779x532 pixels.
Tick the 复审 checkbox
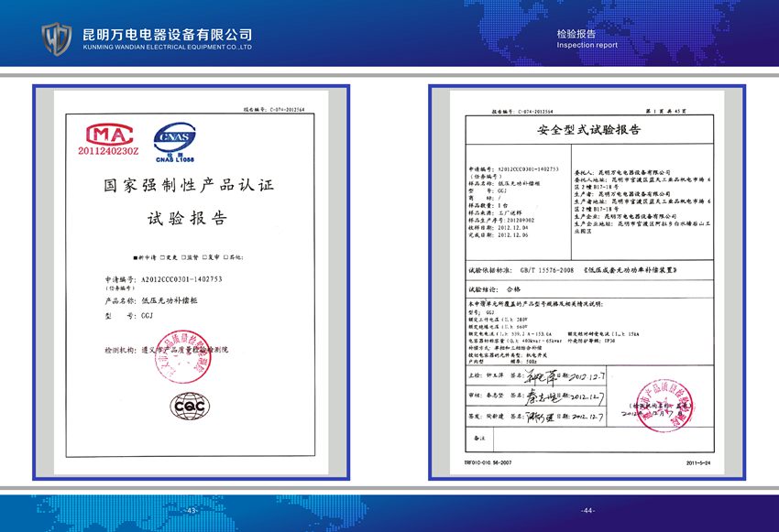tap(206, 259)
